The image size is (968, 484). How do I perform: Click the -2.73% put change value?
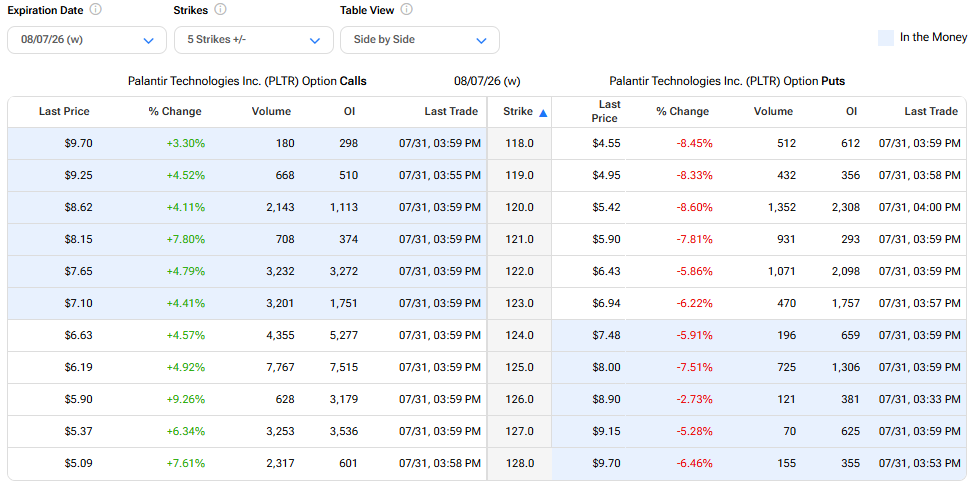pyautogui.click(x=695, y=400)
